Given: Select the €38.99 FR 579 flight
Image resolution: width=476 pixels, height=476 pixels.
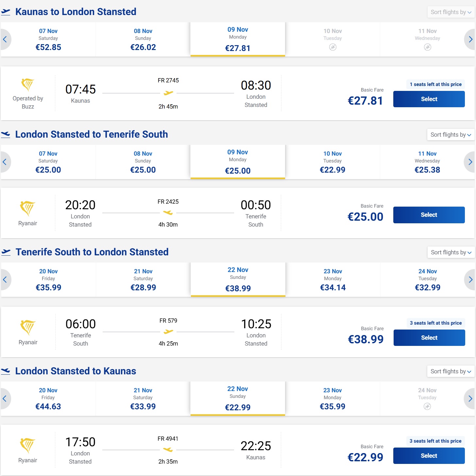Looking at the screenshot, I should coord(429,338).
